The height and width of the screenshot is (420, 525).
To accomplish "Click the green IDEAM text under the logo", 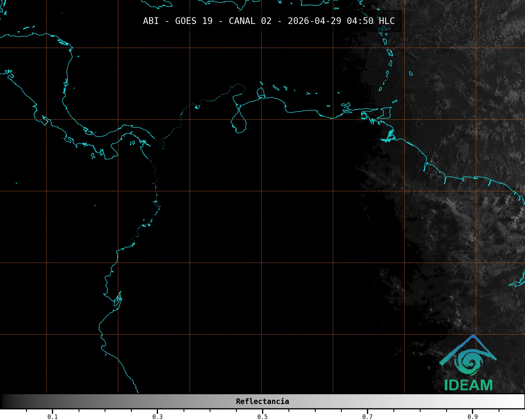I will [468, 385].
